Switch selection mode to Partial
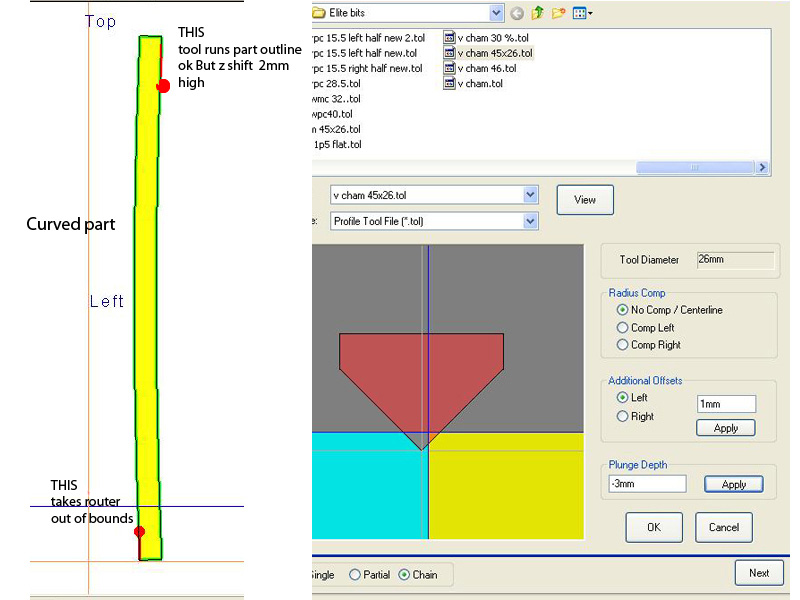Screen dimensions: 800x600 coord(355,575)
